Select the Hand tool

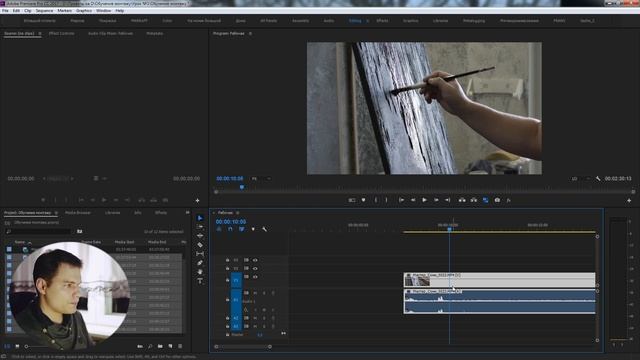click(200, 272)
